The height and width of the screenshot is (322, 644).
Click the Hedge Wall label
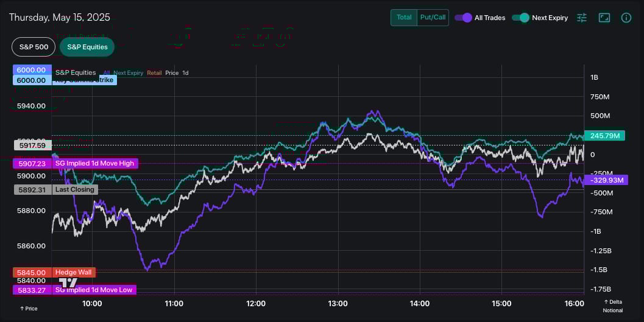point(74,272)
